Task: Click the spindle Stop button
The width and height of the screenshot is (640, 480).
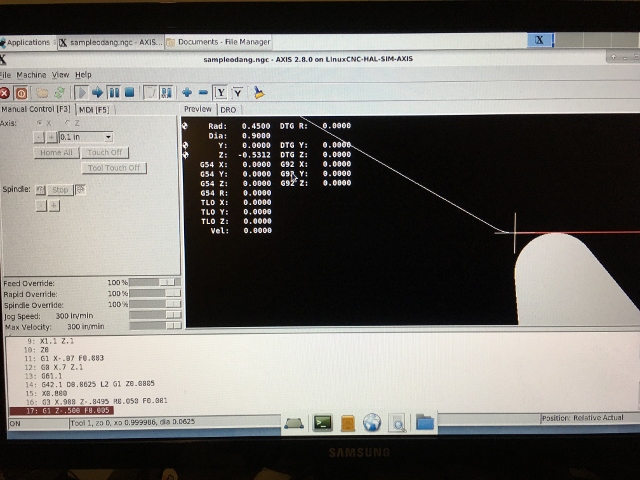Action: click(x=60, y=190)
